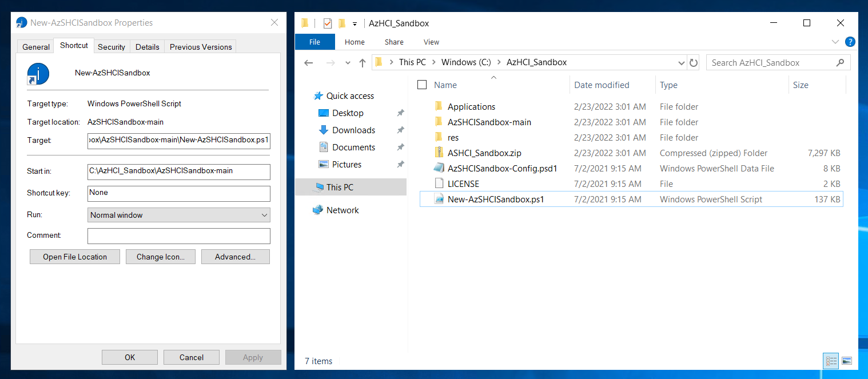The height and width of the screenshot is (379, 868).
Task: Click Advanced button in Properties
Action: click(235, 257)
